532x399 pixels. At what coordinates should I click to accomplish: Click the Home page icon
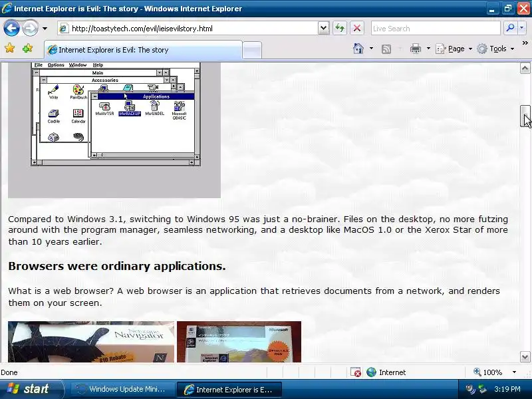click(358, 49)
